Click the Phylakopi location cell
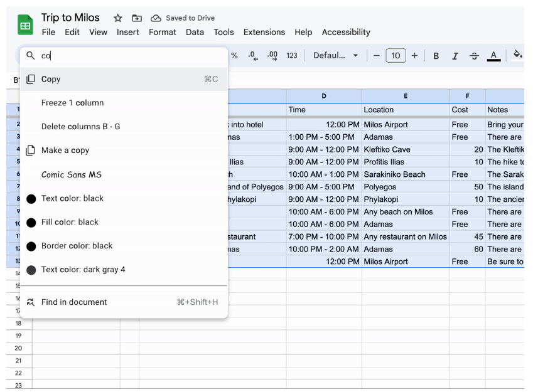 click(406, 199)
